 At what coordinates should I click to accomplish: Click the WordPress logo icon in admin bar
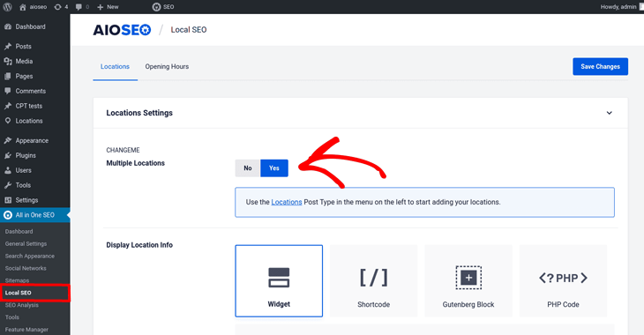pos(7,7)
